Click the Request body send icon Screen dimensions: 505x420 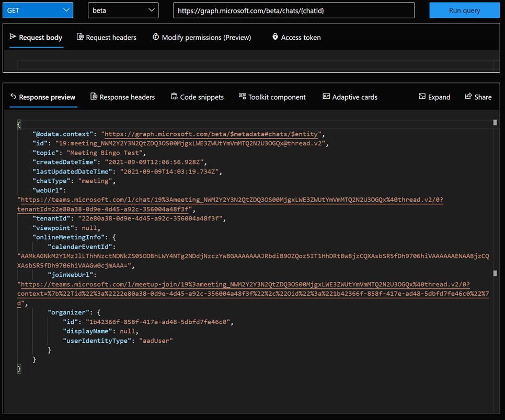tap(13, 37)
